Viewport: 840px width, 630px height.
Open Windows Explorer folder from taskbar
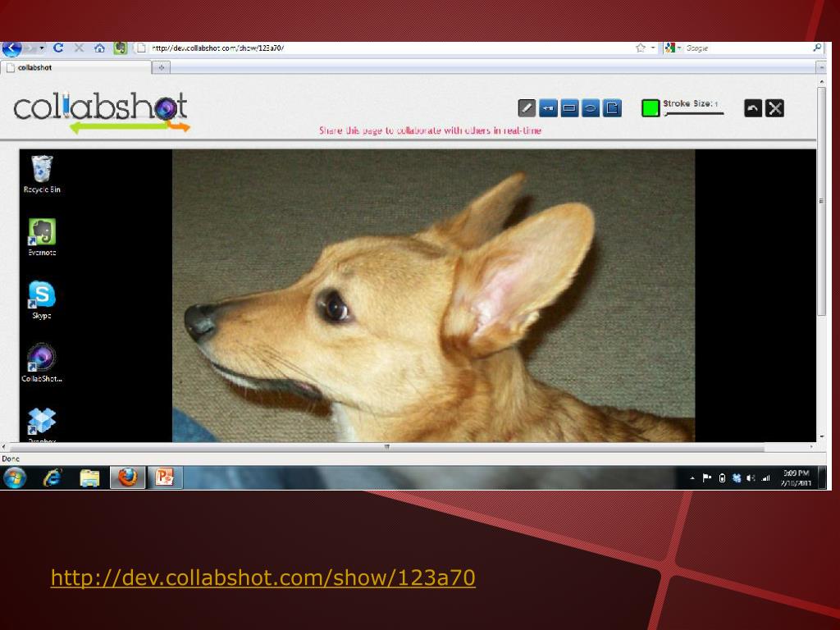[x=89, y=477]
